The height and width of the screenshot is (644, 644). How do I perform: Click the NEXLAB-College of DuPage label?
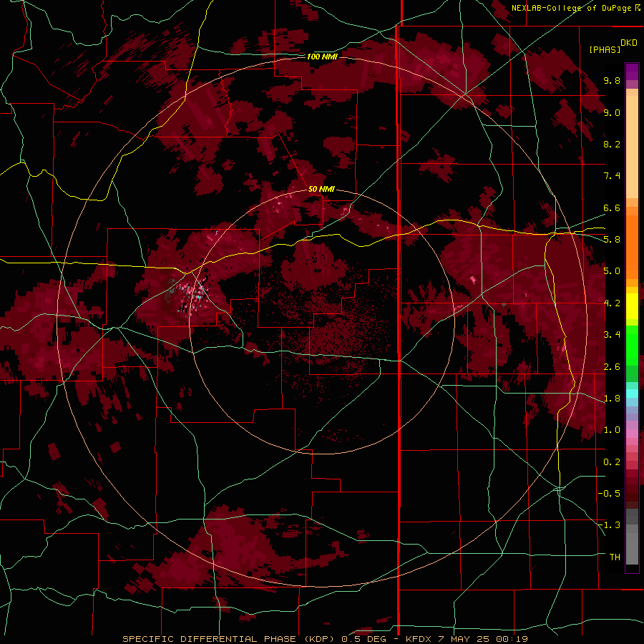[572, 8]
